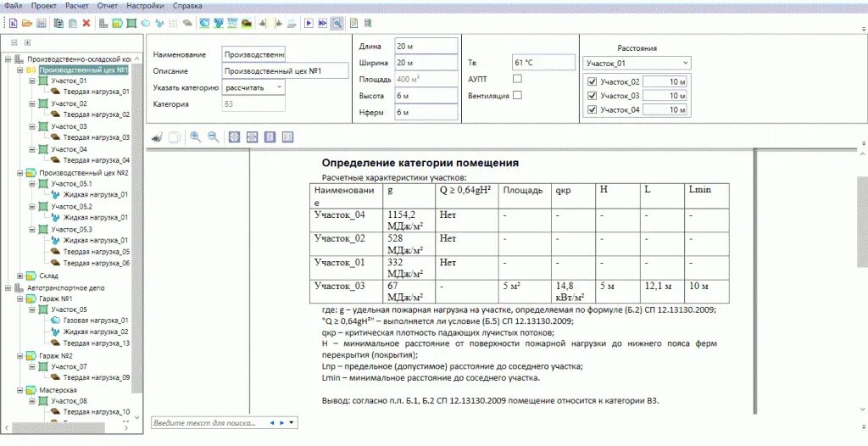Add a section with green square icon
The width and height of the screenshot is (868, 446).
(131, 23)
